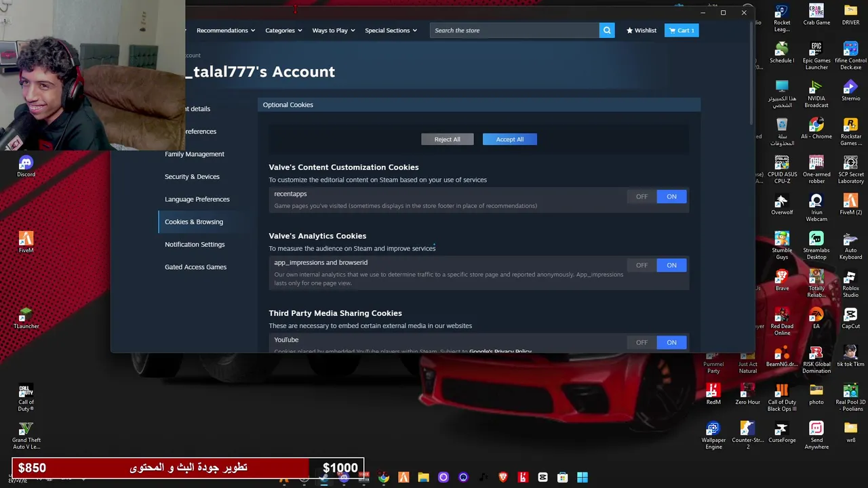Open Gated Access Games section
Image resolution: width=868 pixels, height=488 pixels.
point(195,267)
